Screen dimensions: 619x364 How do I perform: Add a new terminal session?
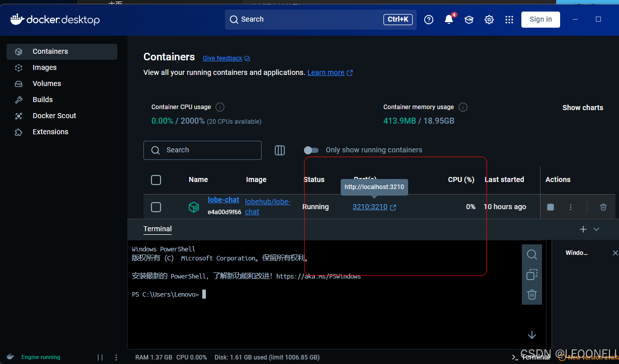[583, 229]
